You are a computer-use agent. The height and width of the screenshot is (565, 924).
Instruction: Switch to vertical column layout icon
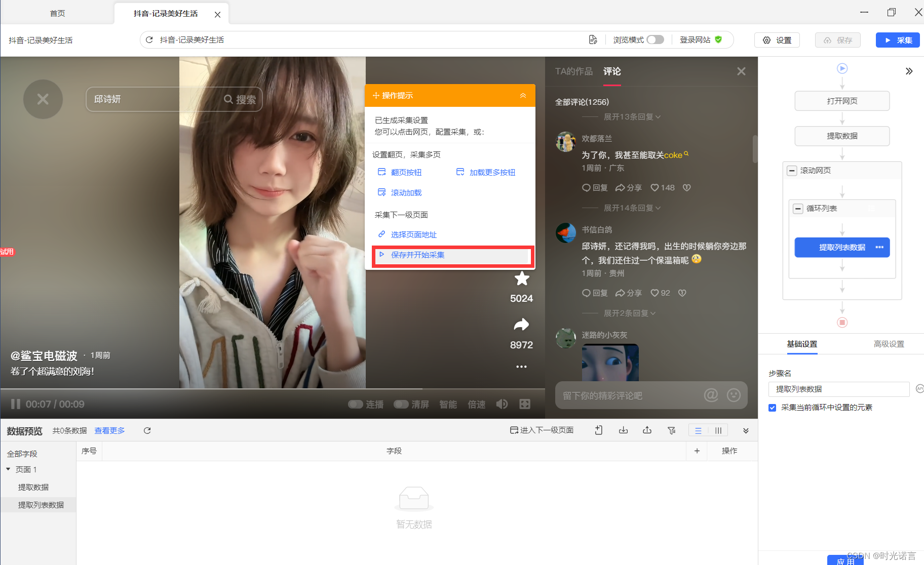pyautogui.click(x=718, y=430)
